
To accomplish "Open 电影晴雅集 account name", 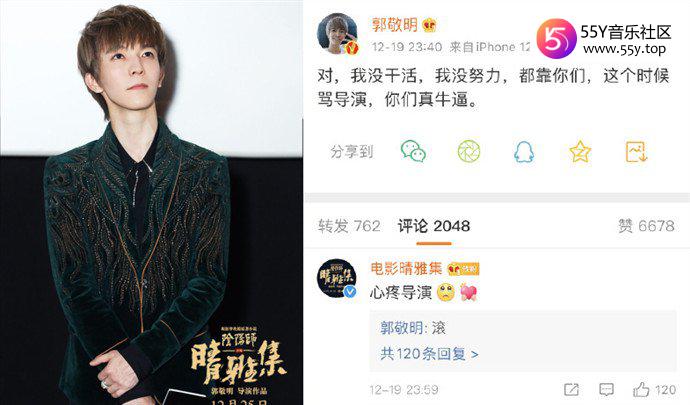I will pos(406,268).
